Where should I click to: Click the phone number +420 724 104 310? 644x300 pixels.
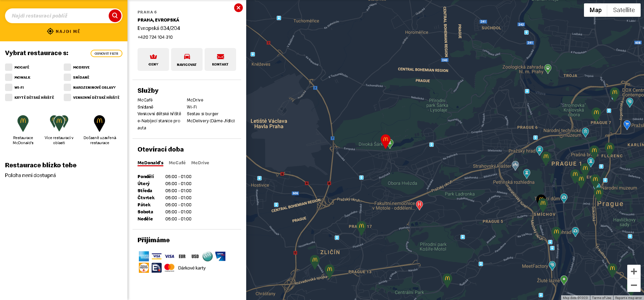coord(155,37)
